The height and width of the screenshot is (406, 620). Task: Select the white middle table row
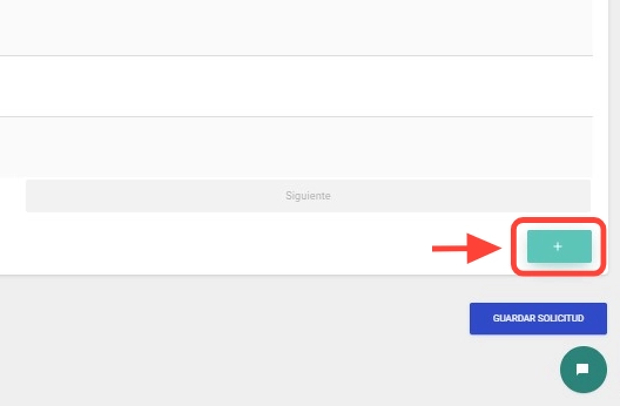[296, 86]
